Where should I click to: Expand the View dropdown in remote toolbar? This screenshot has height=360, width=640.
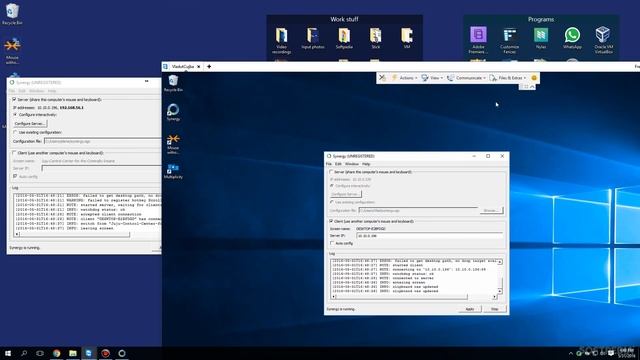432,78
